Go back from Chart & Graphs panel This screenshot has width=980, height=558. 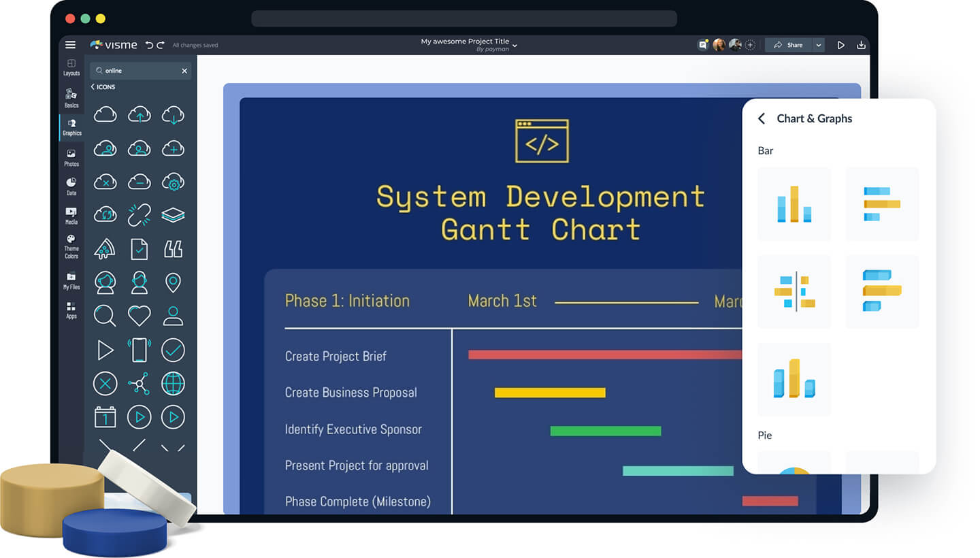click(762, 118)
